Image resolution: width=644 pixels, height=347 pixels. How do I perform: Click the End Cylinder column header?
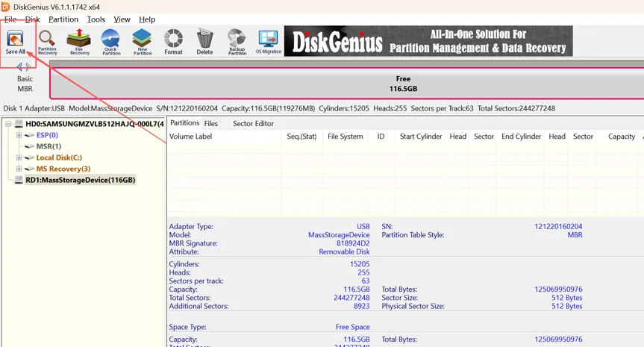click(521, 137)
